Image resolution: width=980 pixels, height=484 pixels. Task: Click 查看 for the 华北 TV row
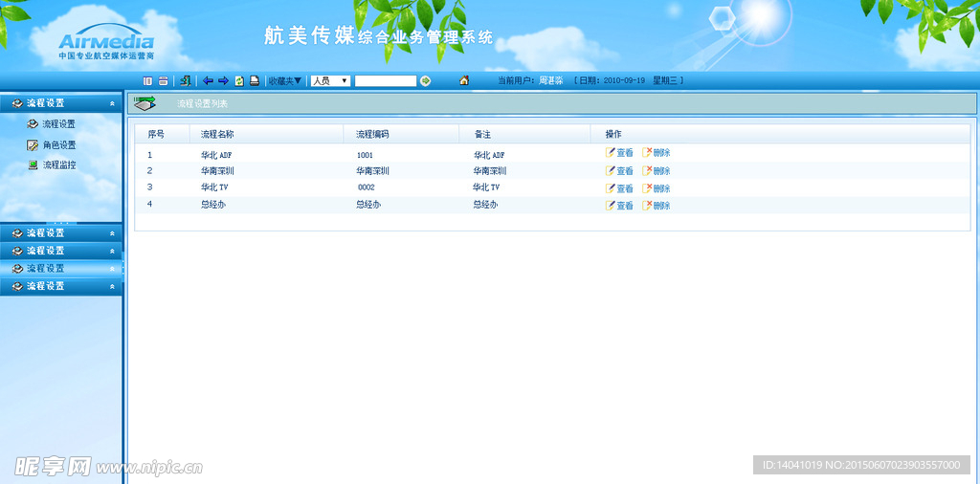click(619, 188)
